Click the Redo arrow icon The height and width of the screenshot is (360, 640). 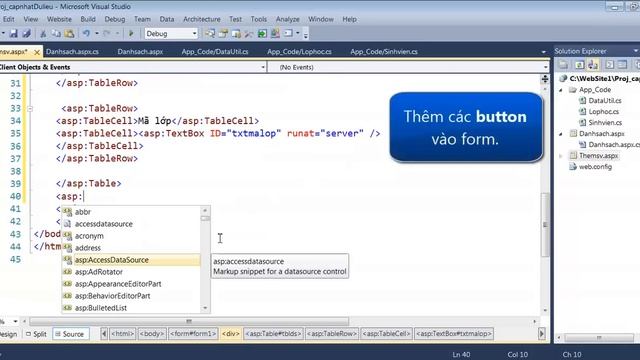pyautogui.click(x=107, y=33)
